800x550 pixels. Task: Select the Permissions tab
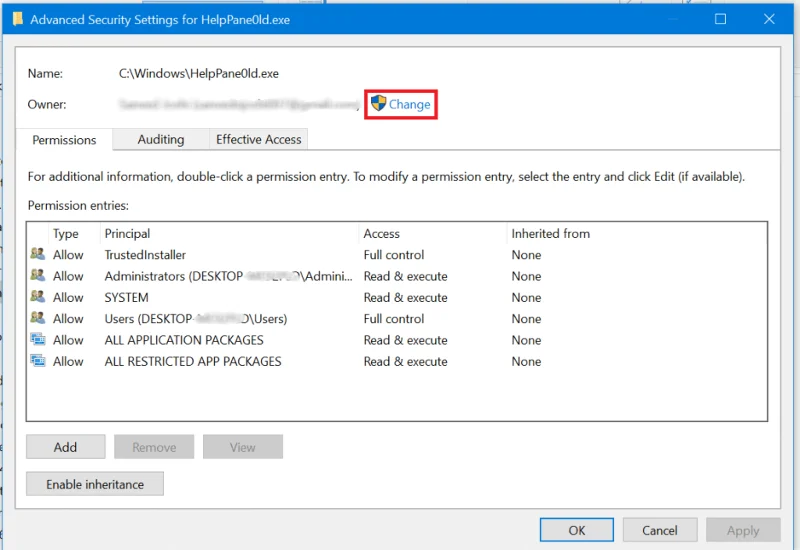[x=64, y=140]
